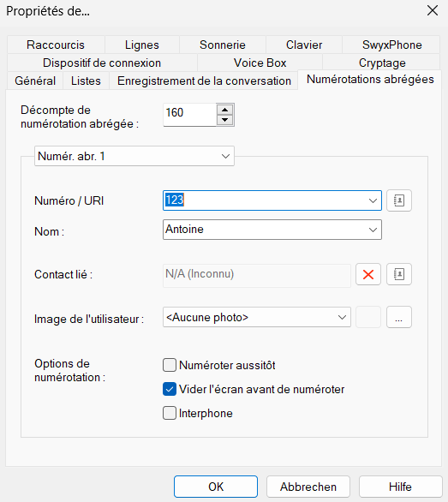Browse user image with ellipsis button

[399, 317]
